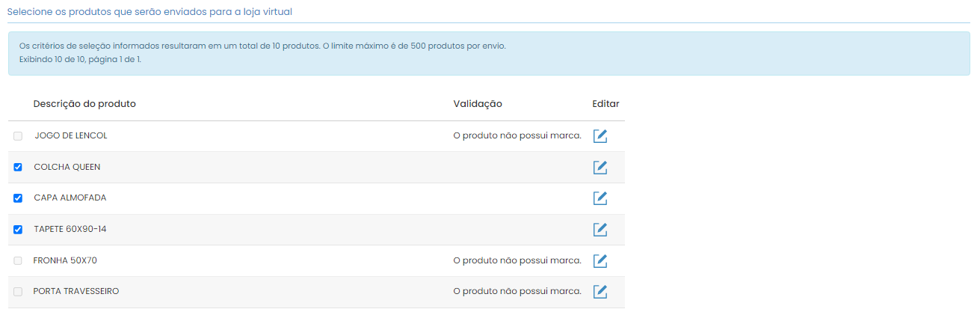Viewport: 980px width, 315px height.
Task: Select the PORTA TRAVESSEIRO checkbox
Action: click(x=18, y=292)
